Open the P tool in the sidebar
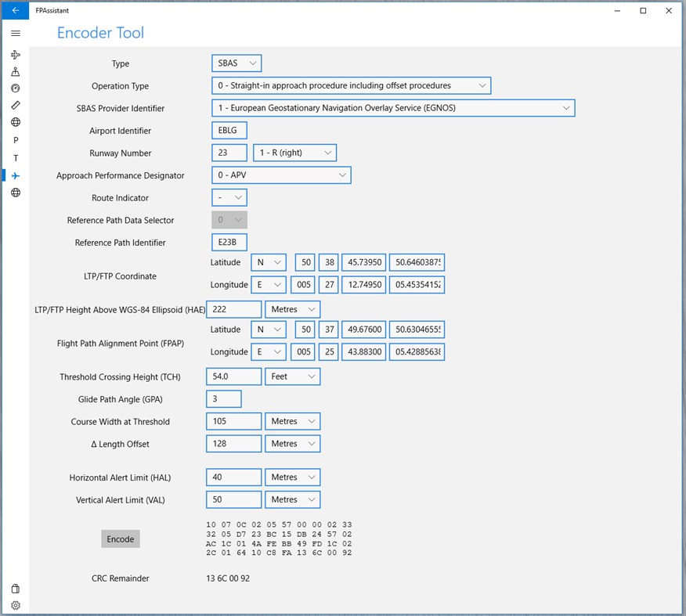Screen dimensions: 686x616 16,139
